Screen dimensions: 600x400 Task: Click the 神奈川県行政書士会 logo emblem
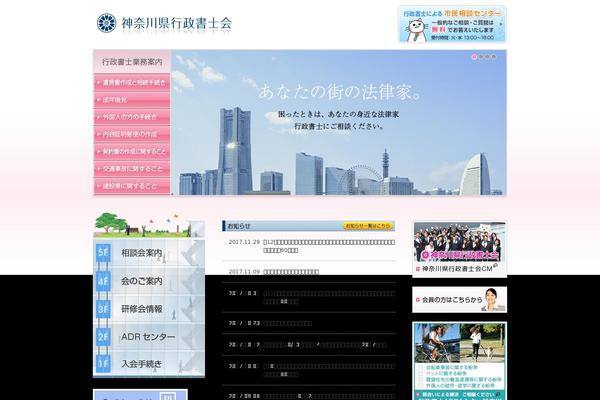[106, 23]
